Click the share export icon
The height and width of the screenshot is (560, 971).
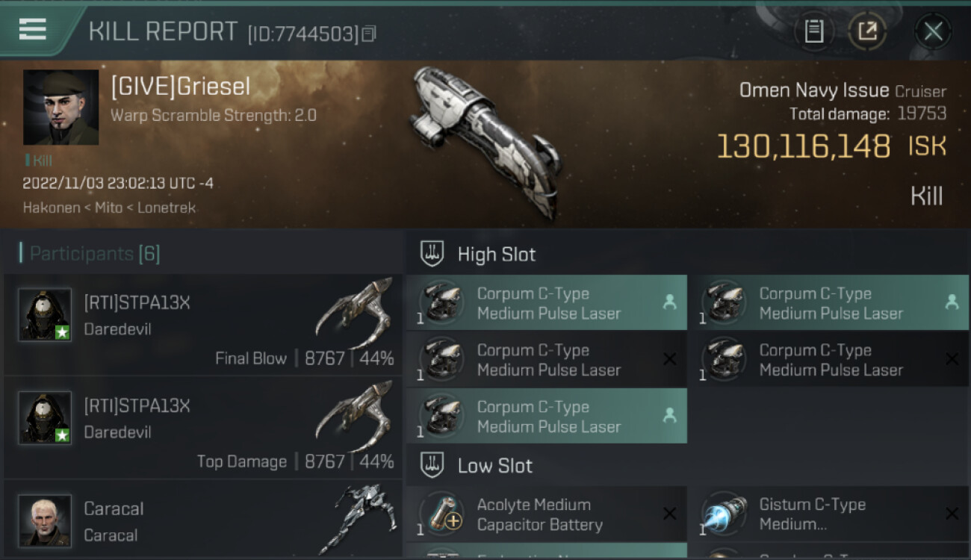(x=866, y=31)
